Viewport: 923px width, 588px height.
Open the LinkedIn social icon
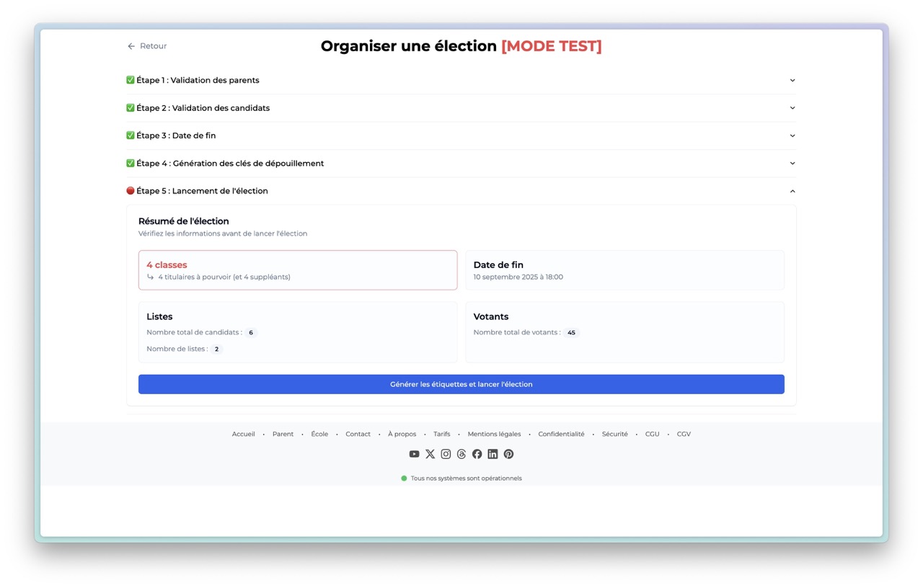pyautogui.click(x=493, y=453)
